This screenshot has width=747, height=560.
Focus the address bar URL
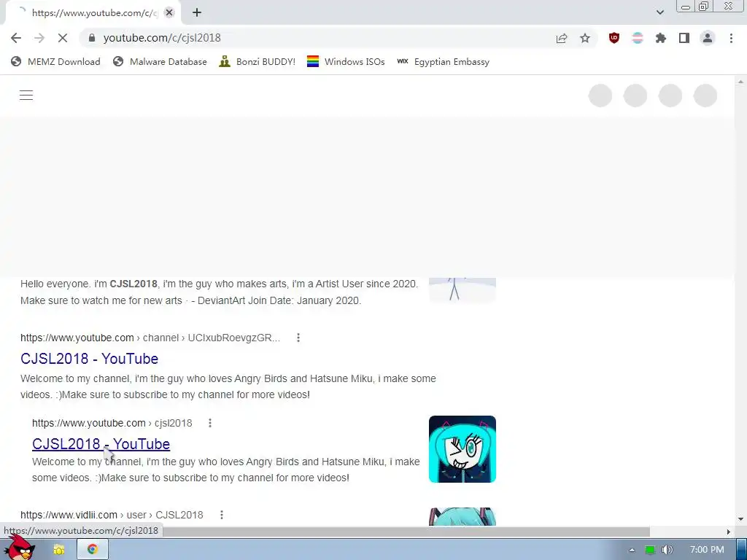(162, 38)
